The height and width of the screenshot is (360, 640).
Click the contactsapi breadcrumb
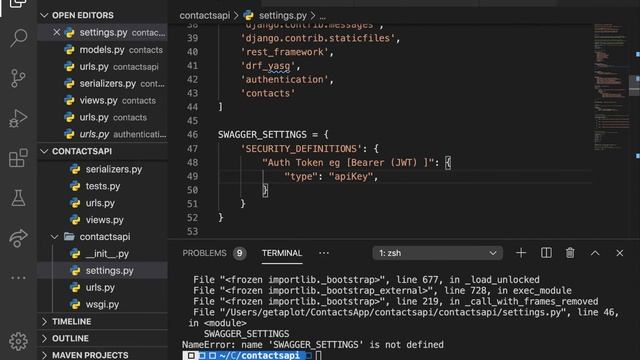coord(204,16)
